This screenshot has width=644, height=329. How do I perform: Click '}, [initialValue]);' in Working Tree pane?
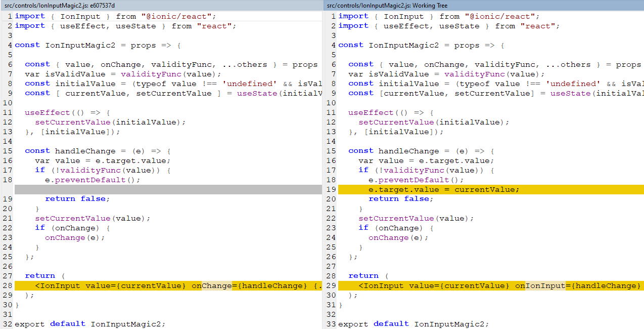tap(396, 132)
